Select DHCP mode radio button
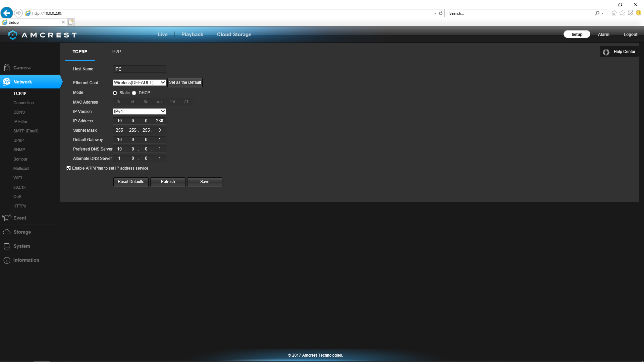 click(x=134, y=93)
